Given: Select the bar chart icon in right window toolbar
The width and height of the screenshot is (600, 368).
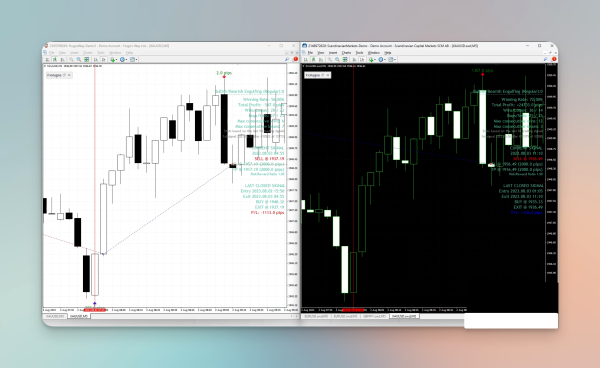Looking at the screenshot, I should [306, 60].
